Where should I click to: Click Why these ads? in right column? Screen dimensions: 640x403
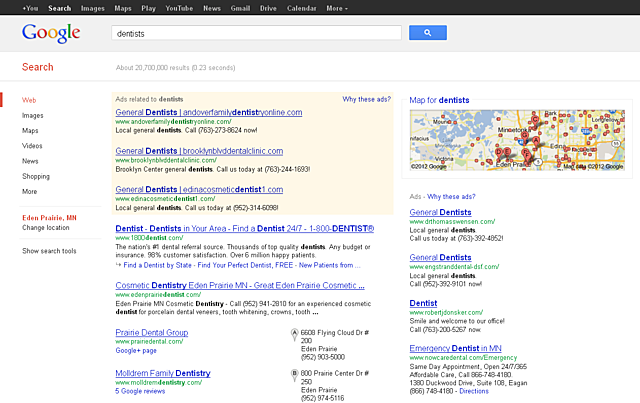tap(451, 197)
